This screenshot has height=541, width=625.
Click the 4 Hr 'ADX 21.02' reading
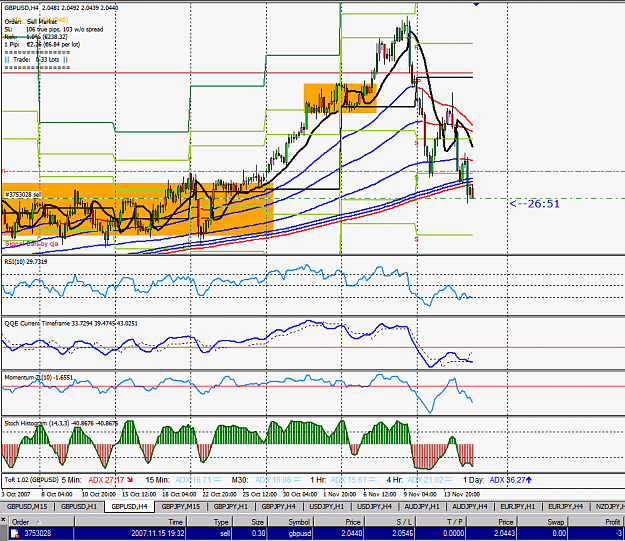point(425,480)
